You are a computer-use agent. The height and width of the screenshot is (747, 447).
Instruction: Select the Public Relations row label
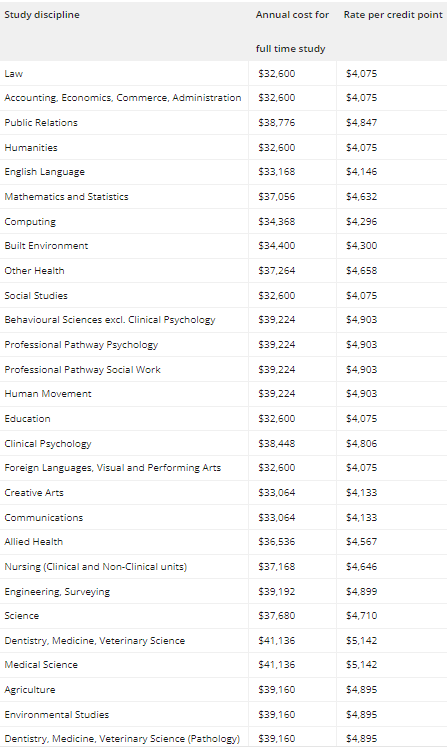coord(41,122)
